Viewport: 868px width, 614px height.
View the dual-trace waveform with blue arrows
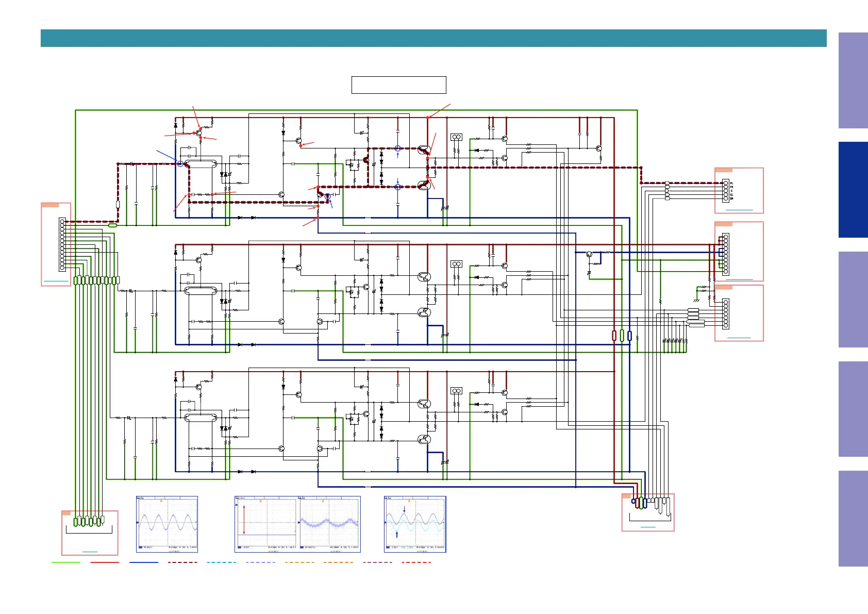pos(415,524)
